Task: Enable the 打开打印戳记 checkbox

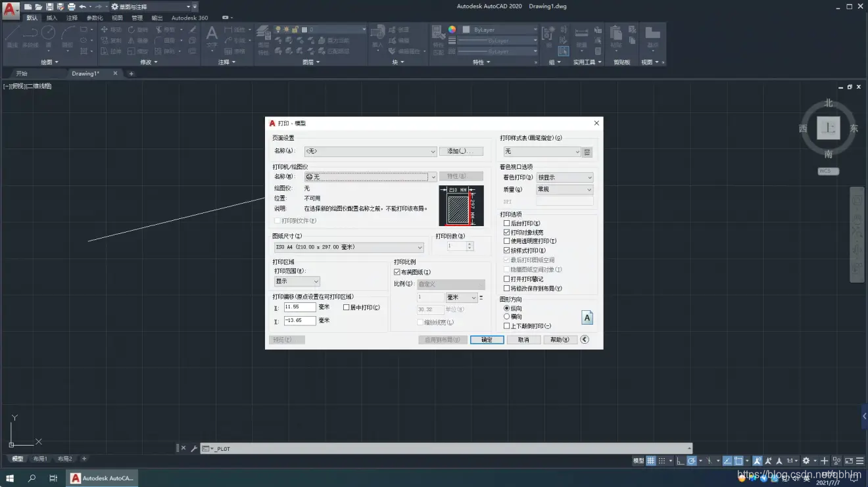Action: tap(507, 279)
